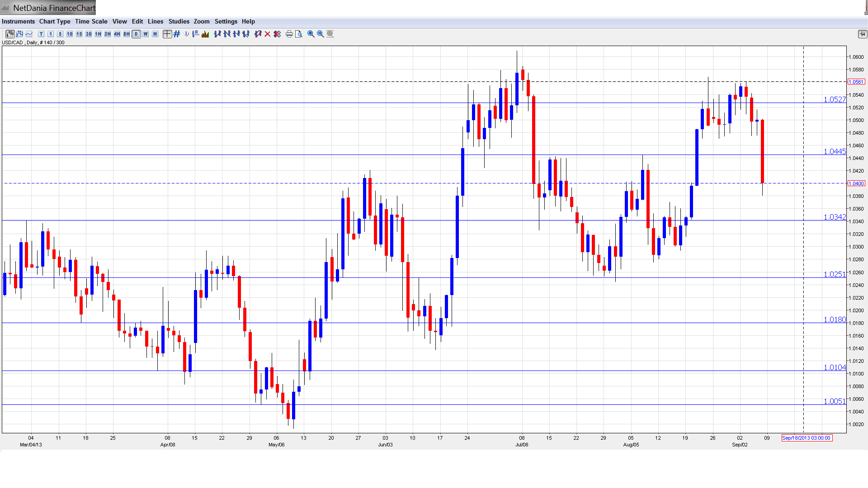Click the 1.0561 red price label
868x488 pixels.
[x=856, y=82]
